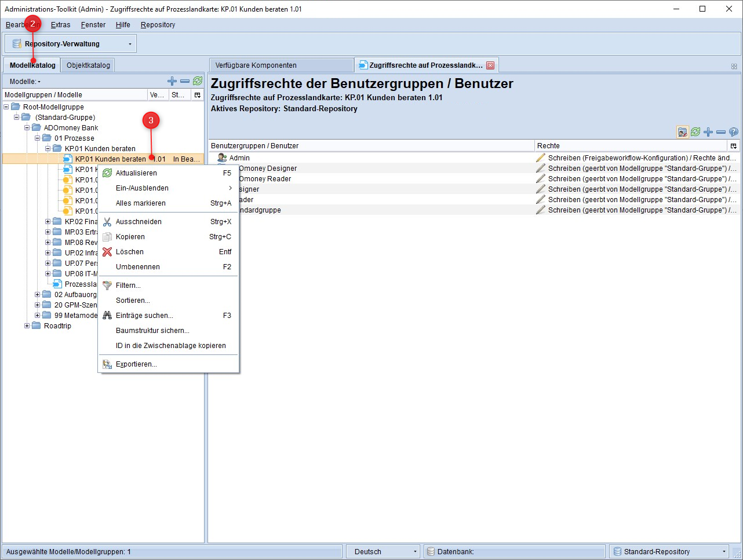Expand the Roadtrip node
Image resolution: width=743 pixels, height=560 pixels.
[x=27, y=326]
